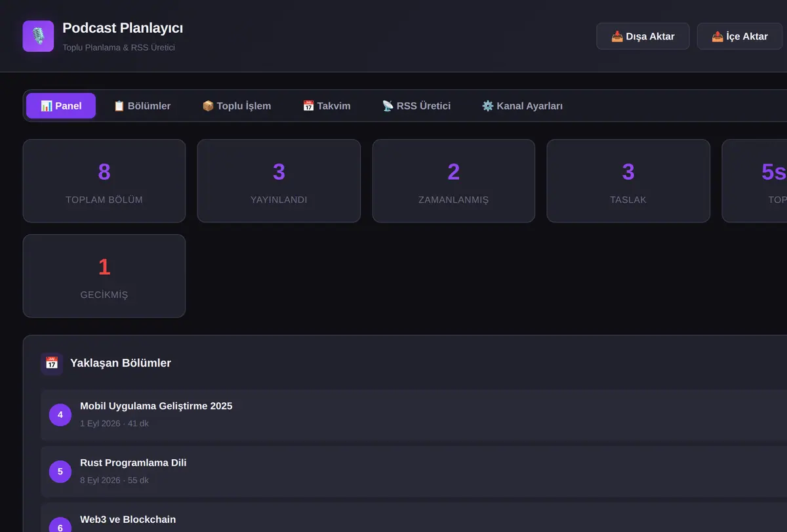787x532 pixels.
Task: Click the red Gecikmiş stat card
Action: (104, 276)
